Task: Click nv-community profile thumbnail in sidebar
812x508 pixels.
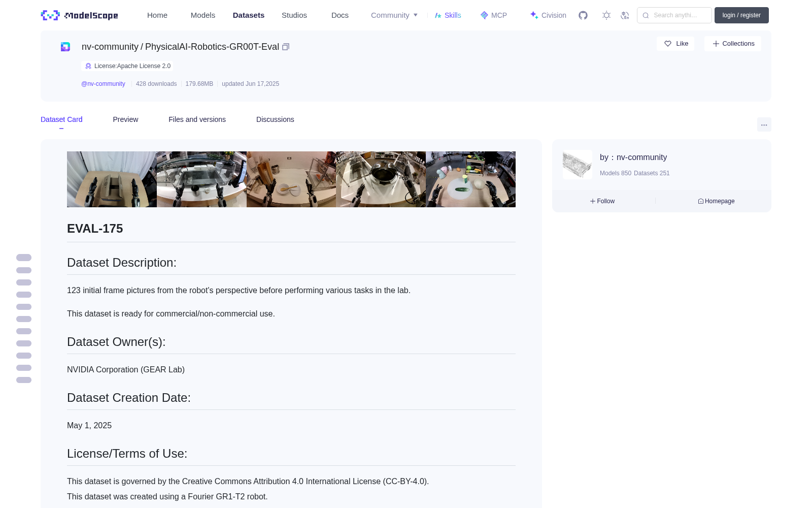Action: [578, 165]
